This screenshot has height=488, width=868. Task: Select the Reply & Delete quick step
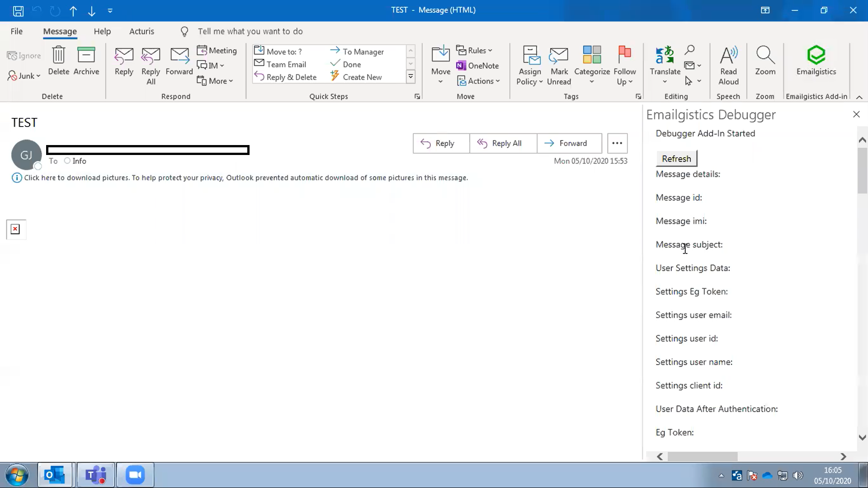(x=286, y=77)
